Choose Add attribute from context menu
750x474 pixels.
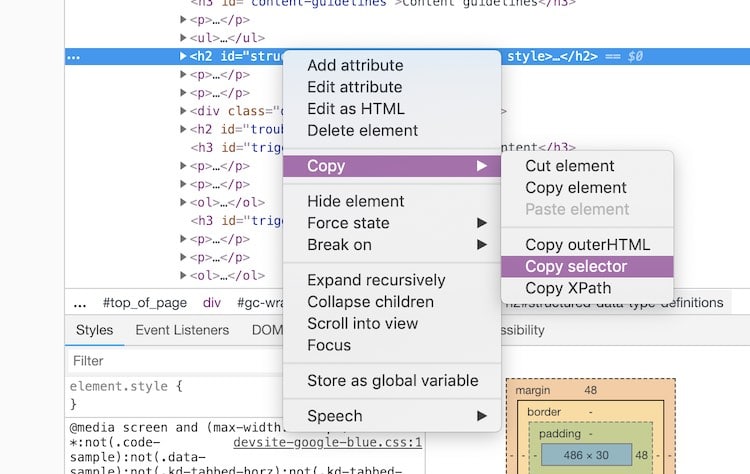point(355,65)
